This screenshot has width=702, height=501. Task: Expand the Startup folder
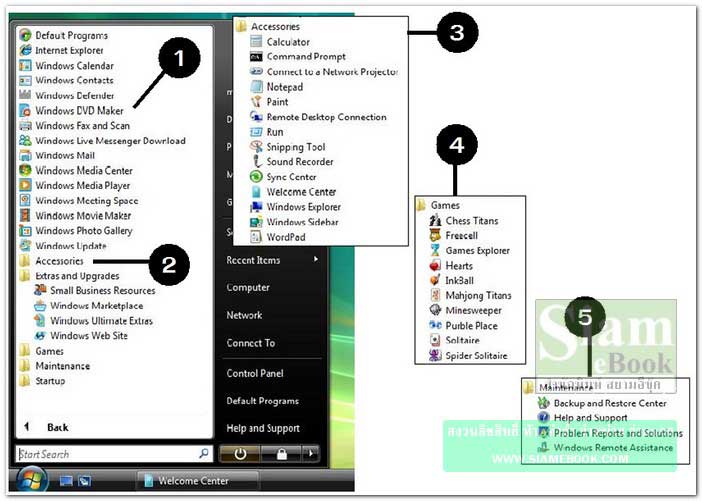43,381
